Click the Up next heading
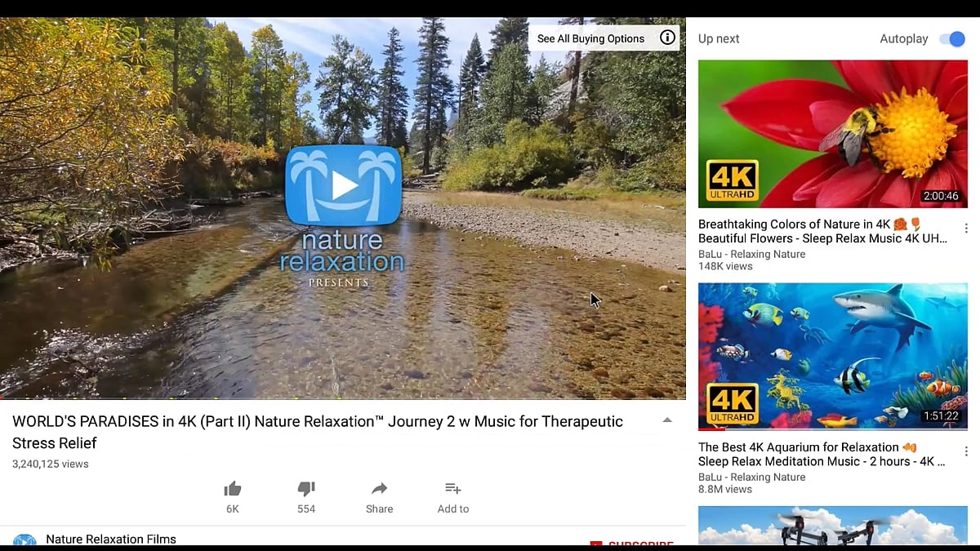The height and width of the screenshot is (551, 980). [x=718, y=38]
